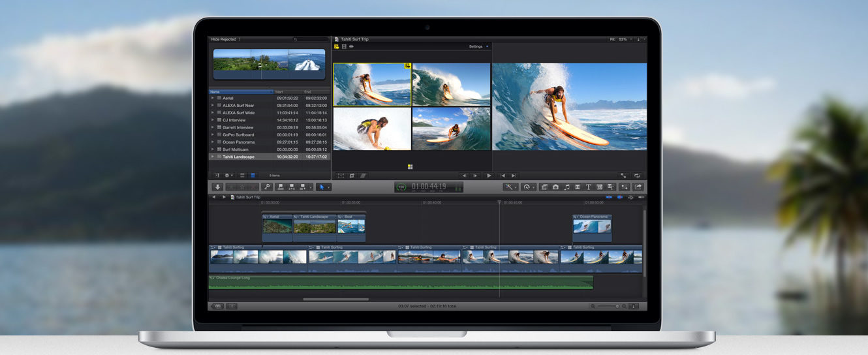Adjust the timeline zoom slider
868x355 pixels.
[609, 306]
